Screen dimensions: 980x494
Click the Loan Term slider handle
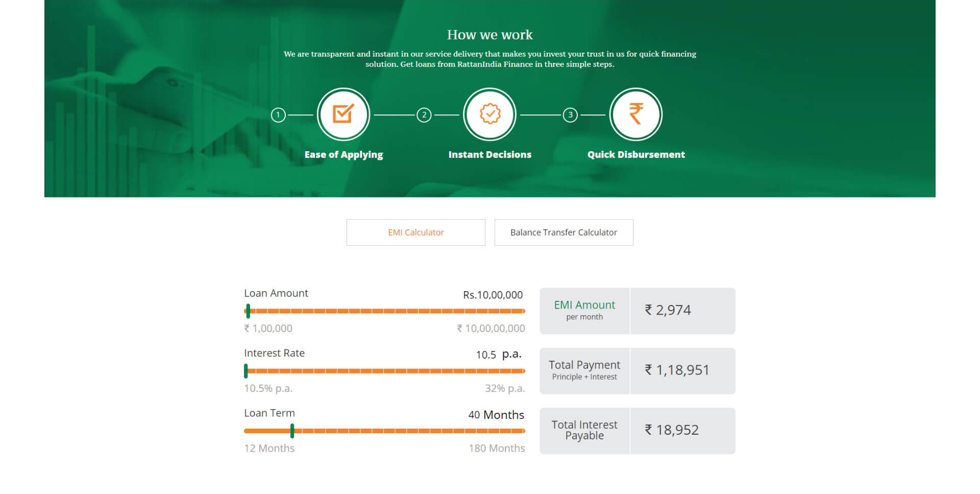point(292,431)
